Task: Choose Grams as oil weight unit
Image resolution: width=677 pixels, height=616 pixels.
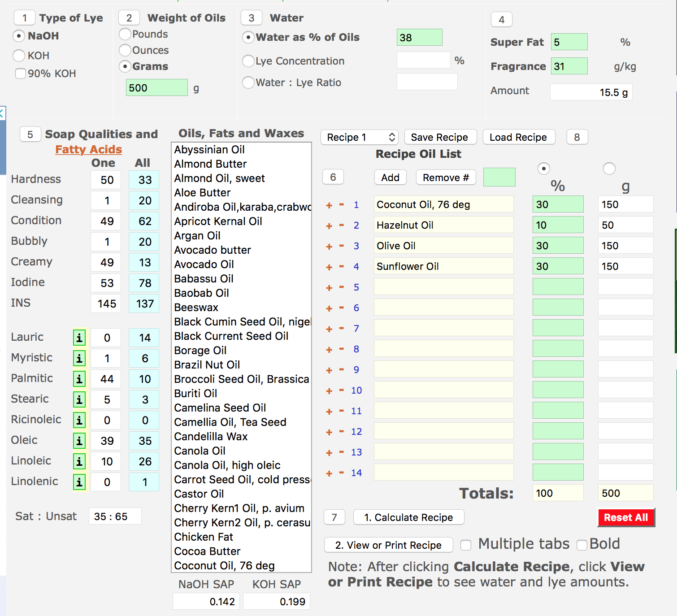Action: coord(125,66)
